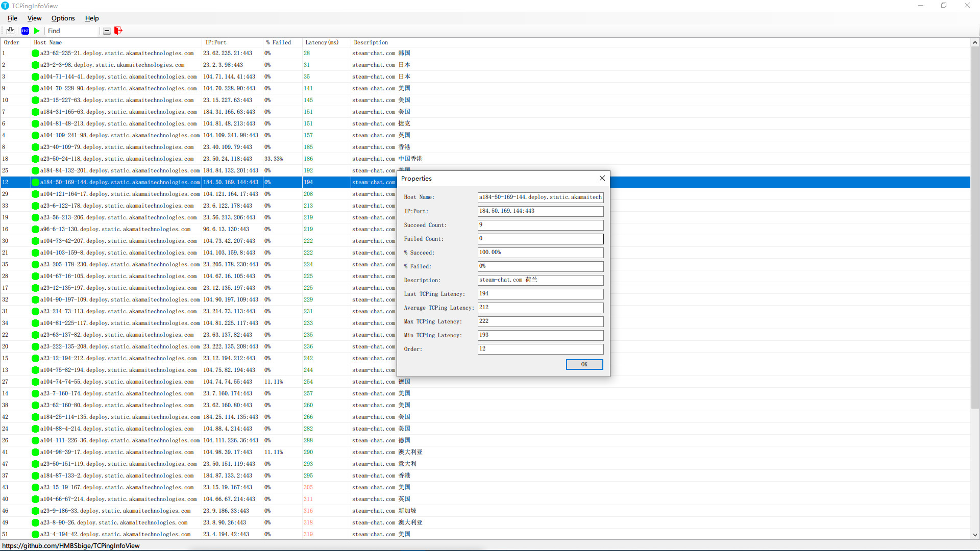Click the TCPingInfoView icon in title bar
Image resolution: width=980 pixels, height=551 pixels.
click(x=6, y=6)
